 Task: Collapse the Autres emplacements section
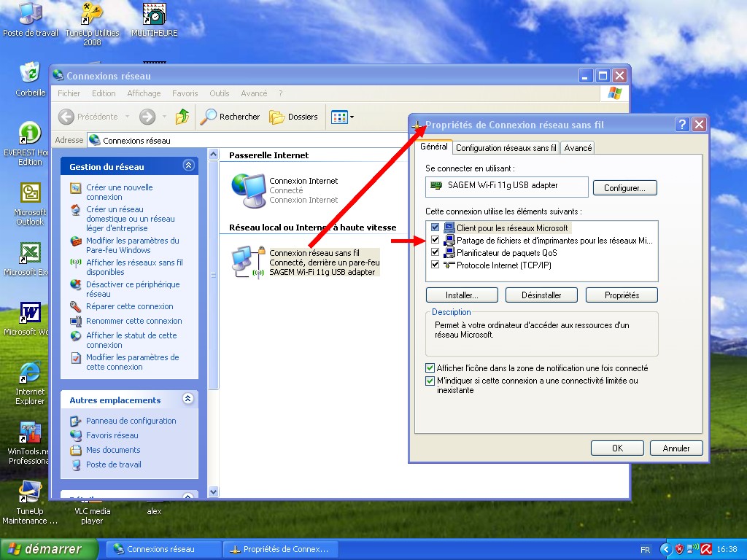coord(188,399)
